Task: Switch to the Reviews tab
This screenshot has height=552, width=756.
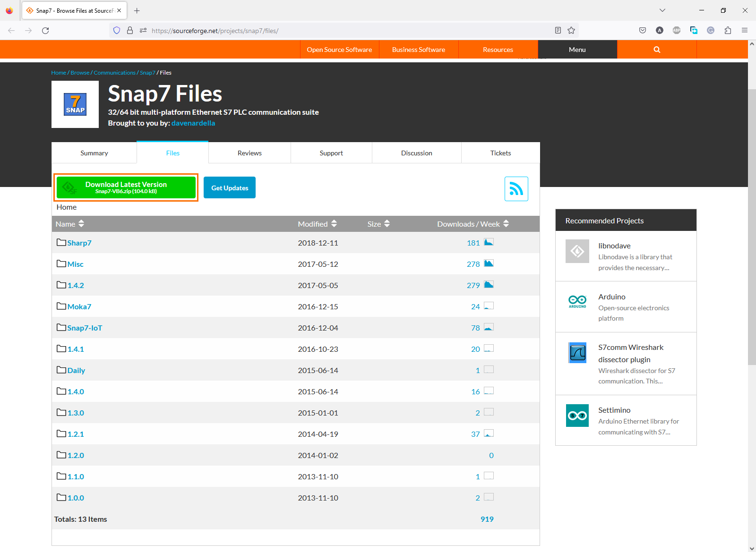Action: coord(249,153)
